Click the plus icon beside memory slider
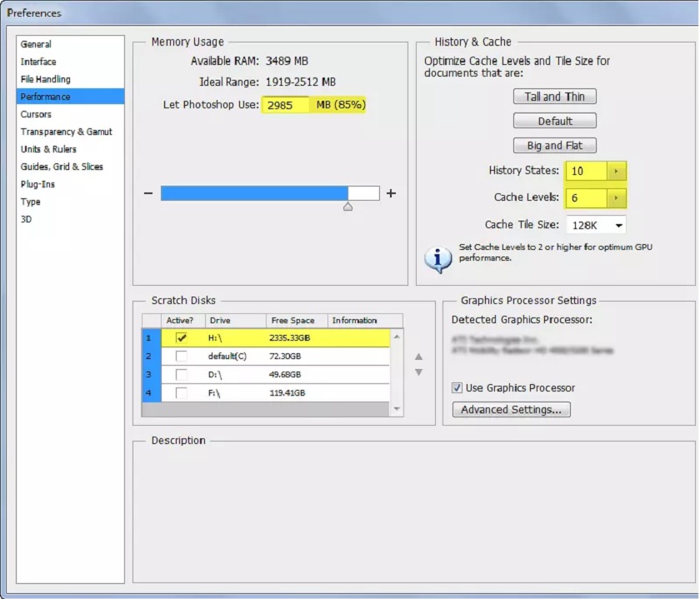Viewport: 700px width, 599px height. pyautogui.click(x=391, y=193)
